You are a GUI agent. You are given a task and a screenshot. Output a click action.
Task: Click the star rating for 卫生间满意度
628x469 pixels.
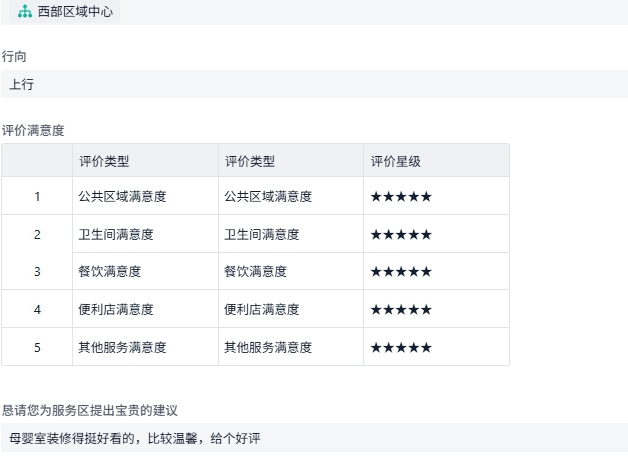pyautogui.click(x=401, y=235)
